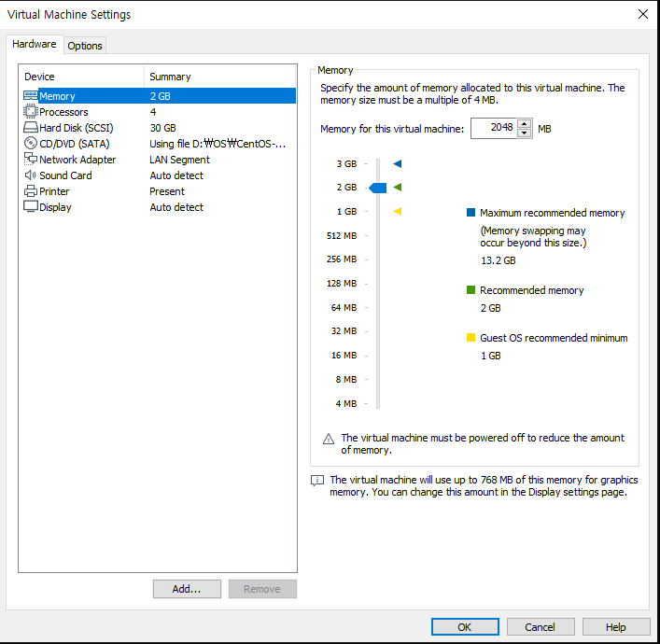The image size is (660, 644).
Task: Select the Hard Disk (SCSI) row label
Action: tap(77, 128)
